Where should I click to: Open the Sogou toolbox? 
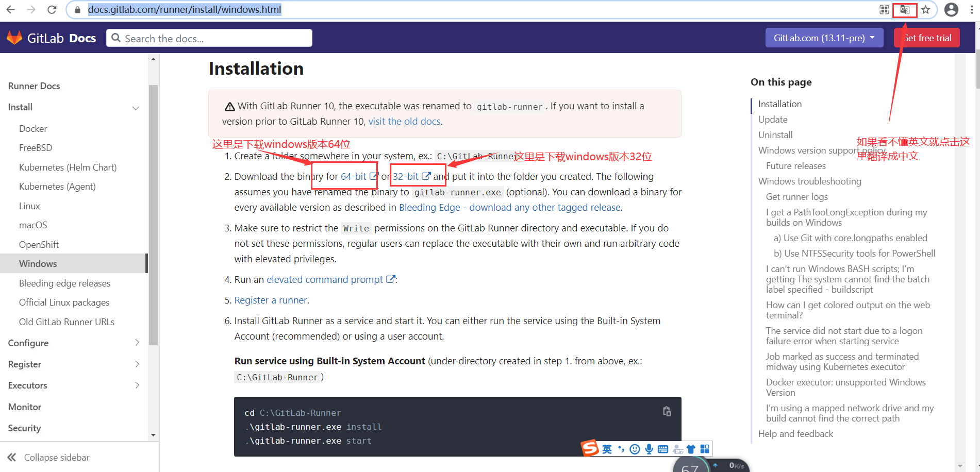[x=705, y=448]
